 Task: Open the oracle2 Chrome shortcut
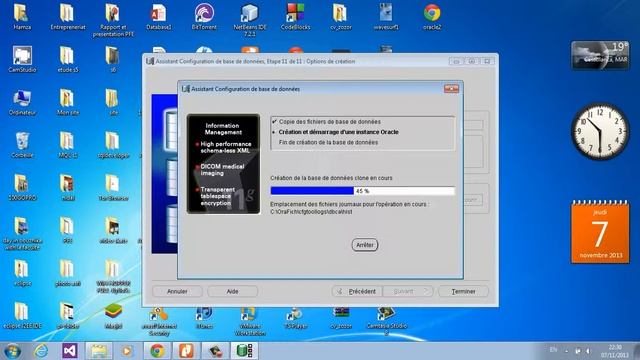pyautogui.click(x=432, y=17)
